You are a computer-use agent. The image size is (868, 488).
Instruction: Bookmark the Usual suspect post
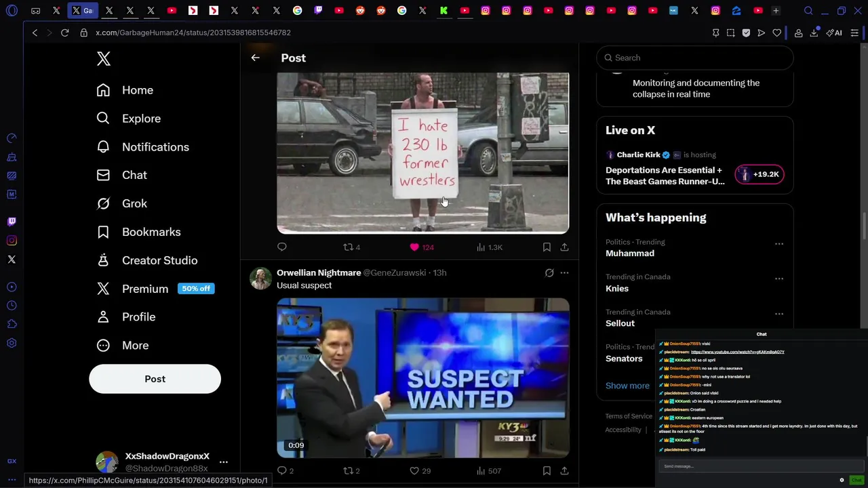click(547, 470)
